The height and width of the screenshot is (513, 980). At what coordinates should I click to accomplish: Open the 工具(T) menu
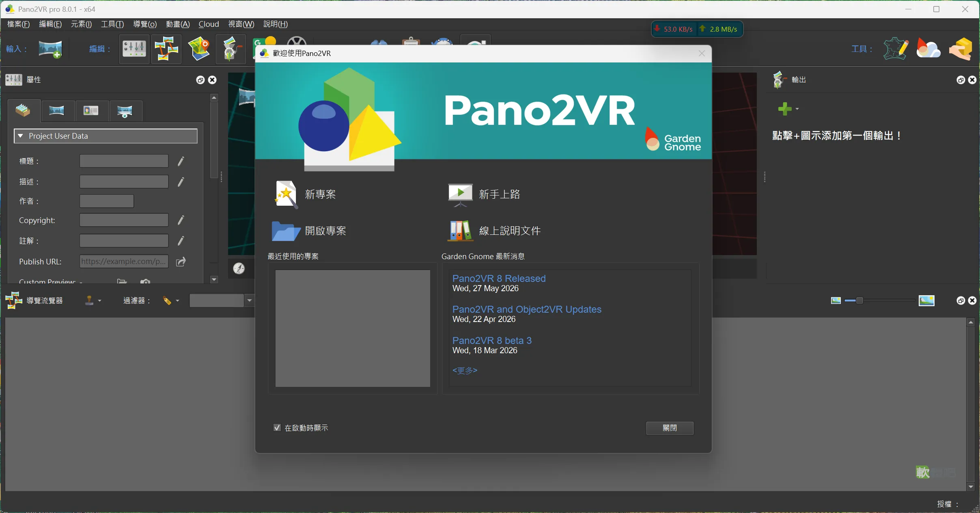click(x=112, y=24)
